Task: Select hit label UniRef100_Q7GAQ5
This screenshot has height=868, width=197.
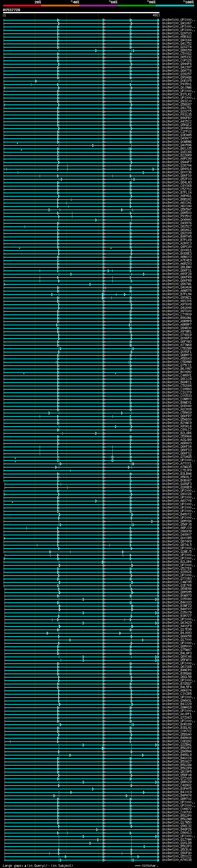Action: 177,457
